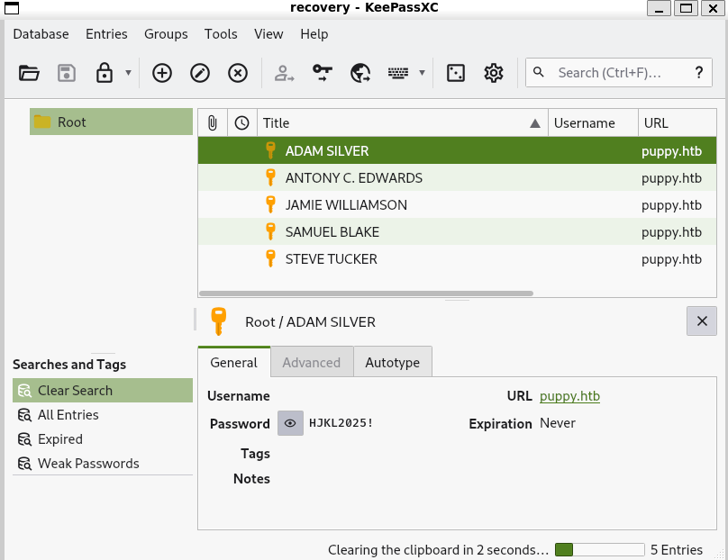Image resolution: width=728 pixels, height=560 pixels.
Task: Show All Entries saved search
Action: coord(103,415)
